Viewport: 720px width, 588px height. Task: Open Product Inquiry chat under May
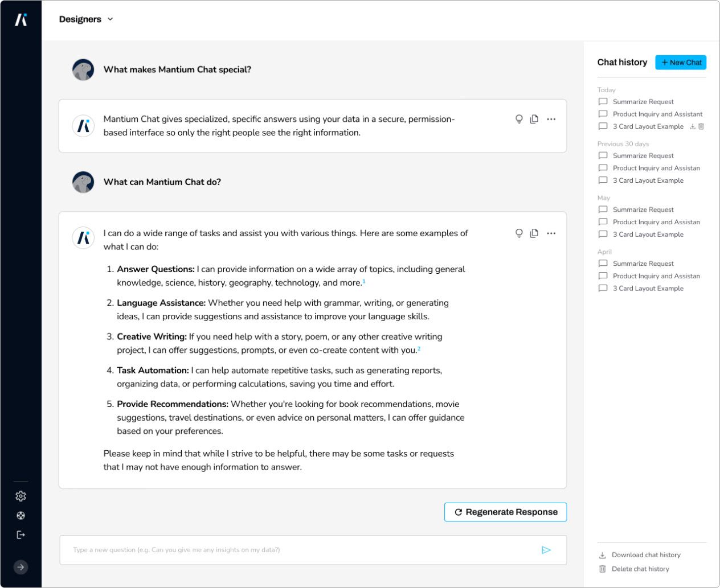tap(656, 222)
